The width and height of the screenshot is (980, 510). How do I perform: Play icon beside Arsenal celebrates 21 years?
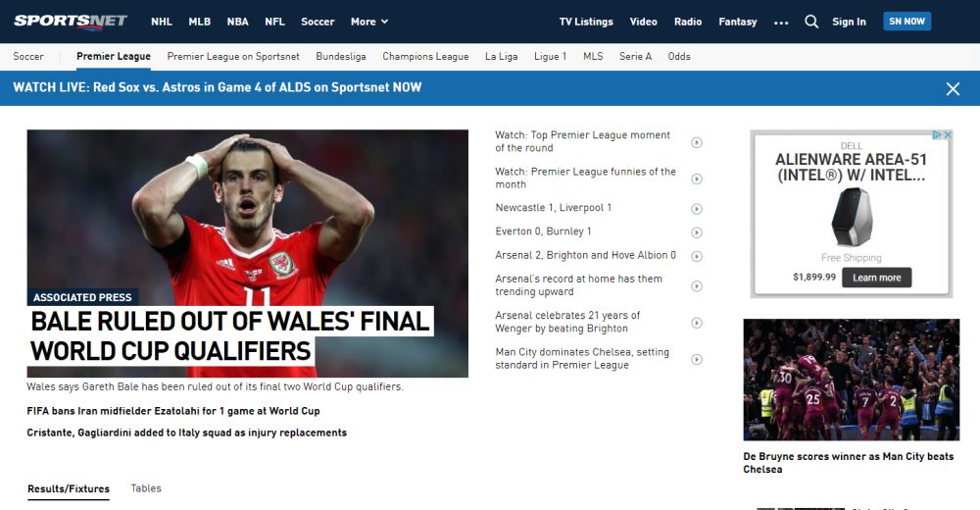696,323
